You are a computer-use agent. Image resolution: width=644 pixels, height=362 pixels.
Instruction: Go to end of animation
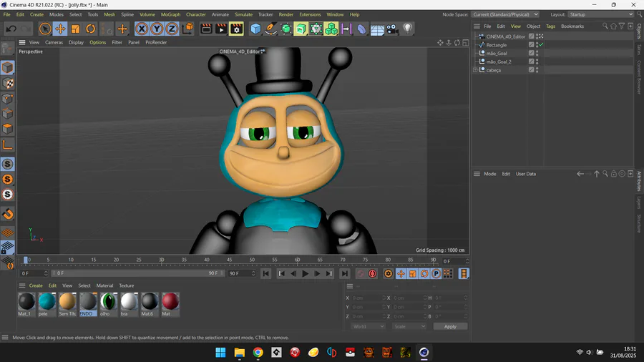pyautogui.click(x=345, y=274)
